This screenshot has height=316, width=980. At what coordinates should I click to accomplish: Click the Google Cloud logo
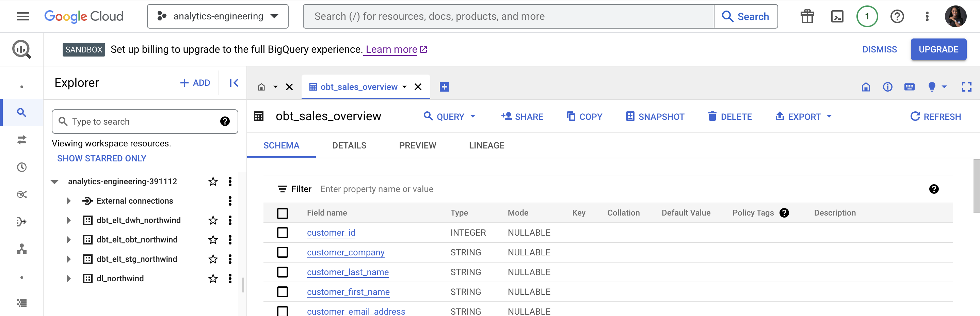[84, 16]
